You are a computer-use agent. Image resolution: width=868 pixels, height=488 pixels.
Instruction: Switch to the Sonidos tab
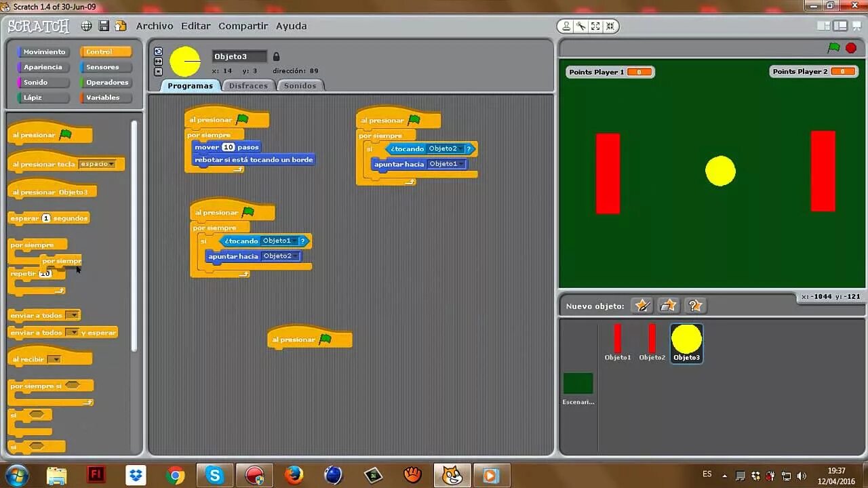click(x=300, y=85)
